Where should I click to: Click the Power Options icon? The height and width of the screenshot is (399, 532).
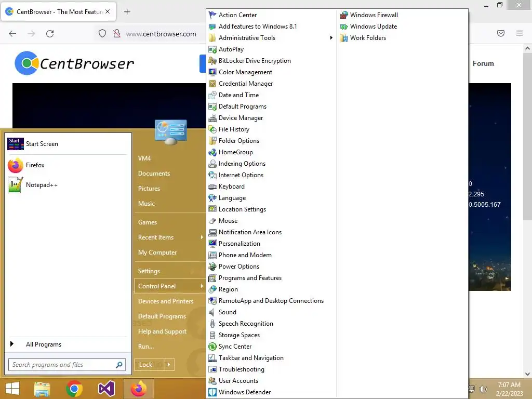click(212, 267)
